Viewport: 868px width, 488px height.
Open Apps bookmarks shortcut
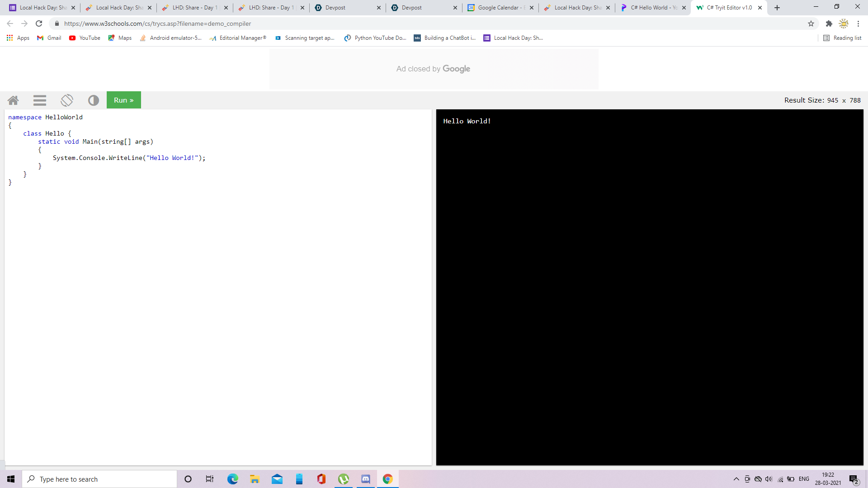pos(18,38)
